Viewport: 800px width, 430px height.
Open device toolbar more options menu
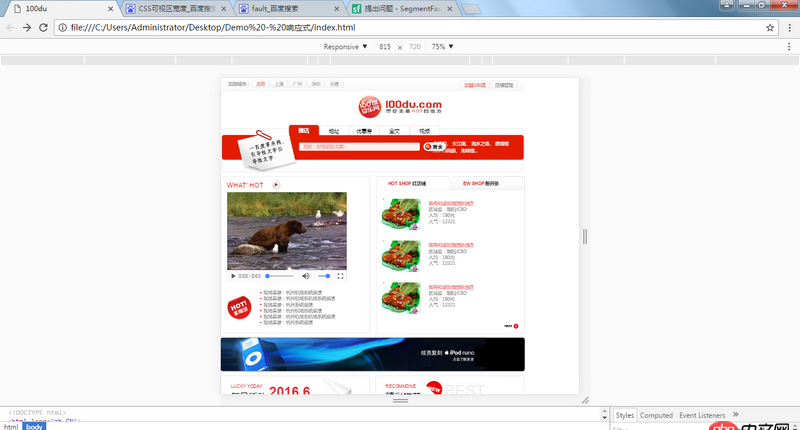[x=789, y=46]
